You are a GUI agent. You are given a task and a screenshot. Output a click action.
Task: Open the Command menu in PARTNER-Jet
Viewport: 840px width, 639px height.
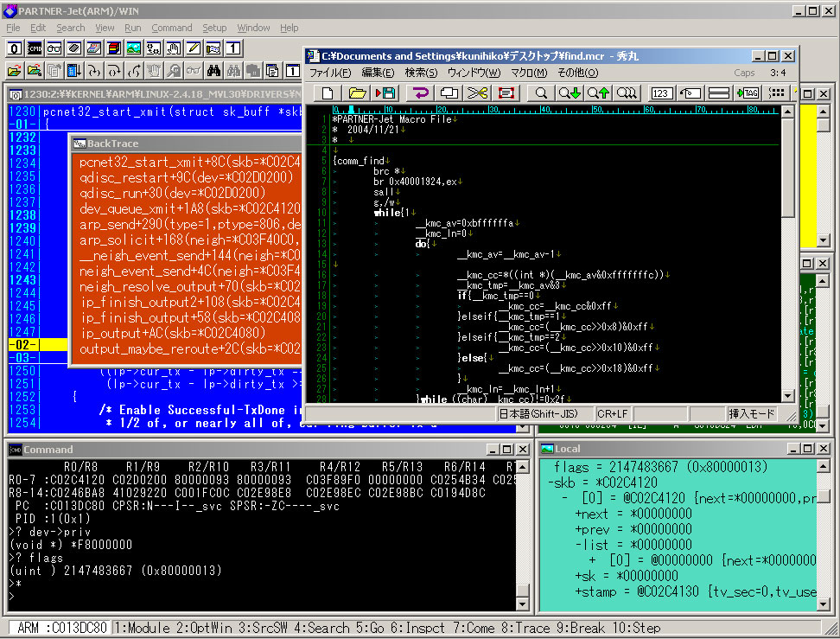point(171,28)
